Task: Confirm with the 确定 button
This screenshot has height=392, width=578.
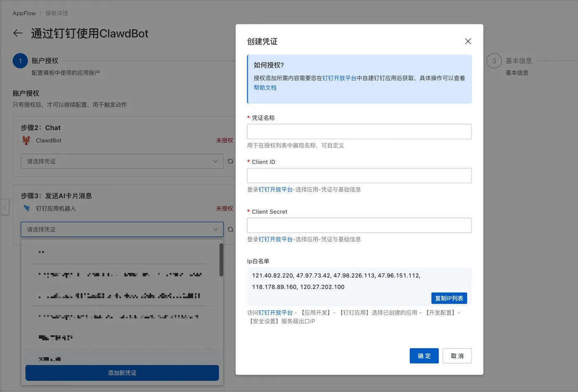Action: coord(424,356)
